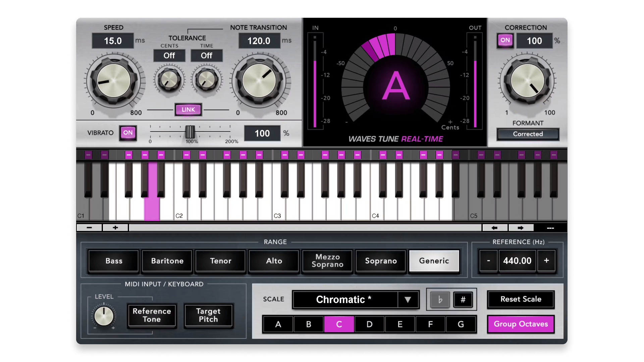Toggle the Vibrato ON switch
The height and width of the screenshot is (362, 644).
click(x=127, y=132)
